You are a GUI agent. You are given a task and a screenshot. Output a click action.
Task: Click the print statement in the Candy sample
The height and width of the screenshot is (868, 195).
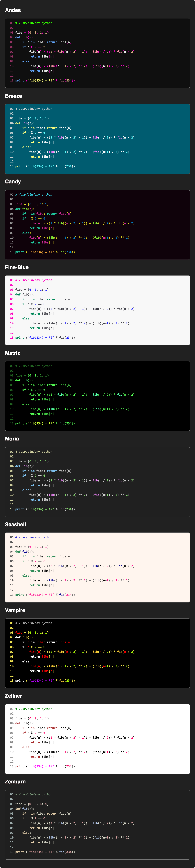click(45, 252)
